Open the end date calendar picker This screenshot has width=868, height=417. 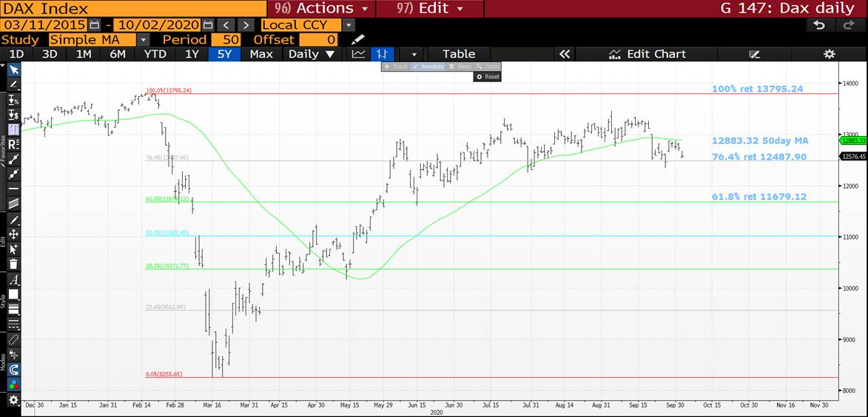pyautogui.click(x=208, y=25)
